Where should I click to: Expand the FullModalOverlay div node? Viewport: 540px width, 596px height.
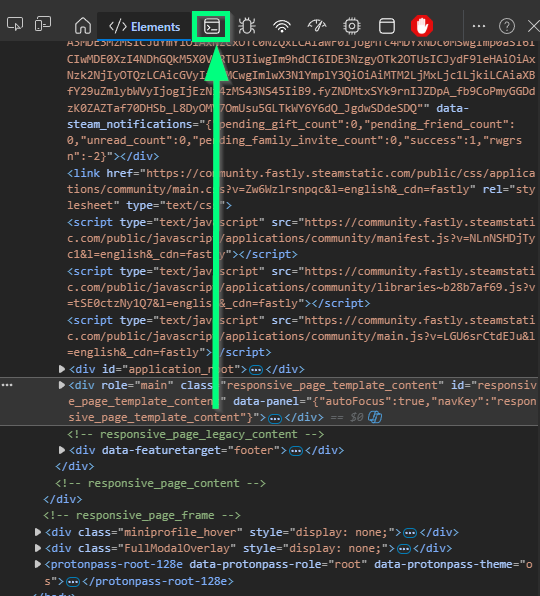click(x=37, y=548)
